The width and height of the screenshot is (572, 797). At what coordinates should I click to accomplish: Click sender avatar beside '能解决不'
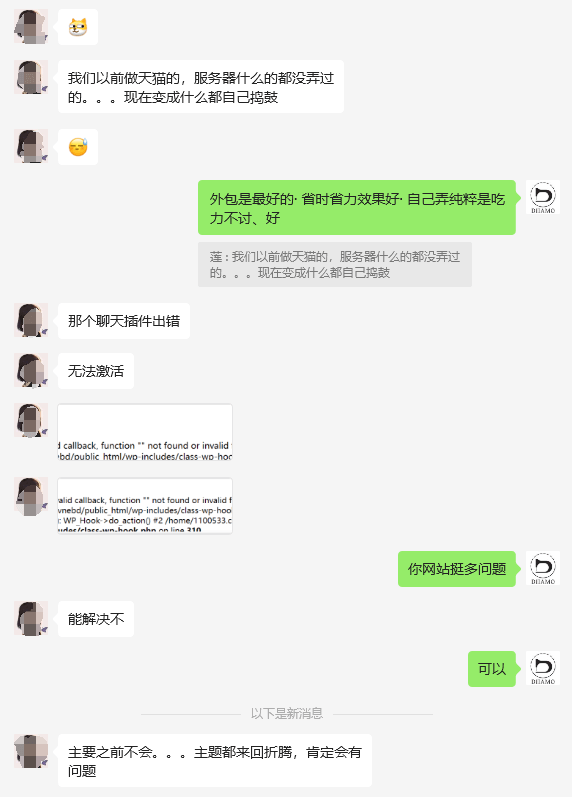click(31, 619)
